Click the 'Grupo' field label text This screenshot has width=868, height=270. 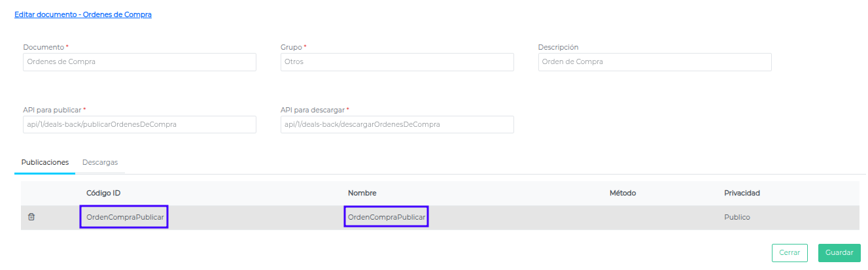click(292, 47)
